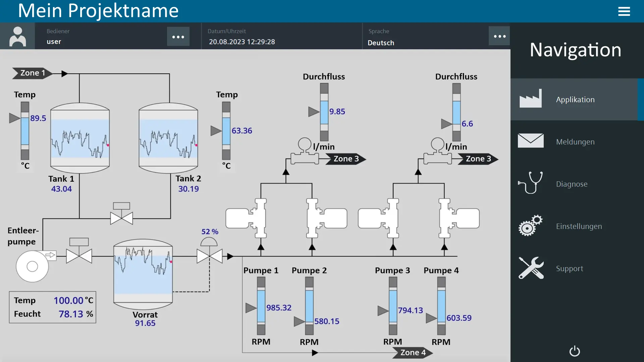Click the Navigation heading

pos(576,50)
